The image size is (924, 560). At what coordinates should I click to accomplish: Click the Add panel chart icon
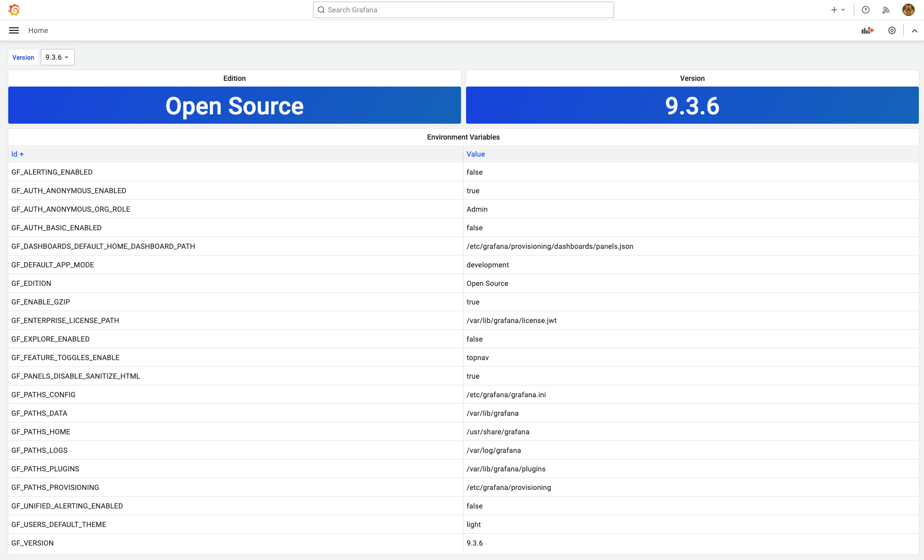pos(868,30)
